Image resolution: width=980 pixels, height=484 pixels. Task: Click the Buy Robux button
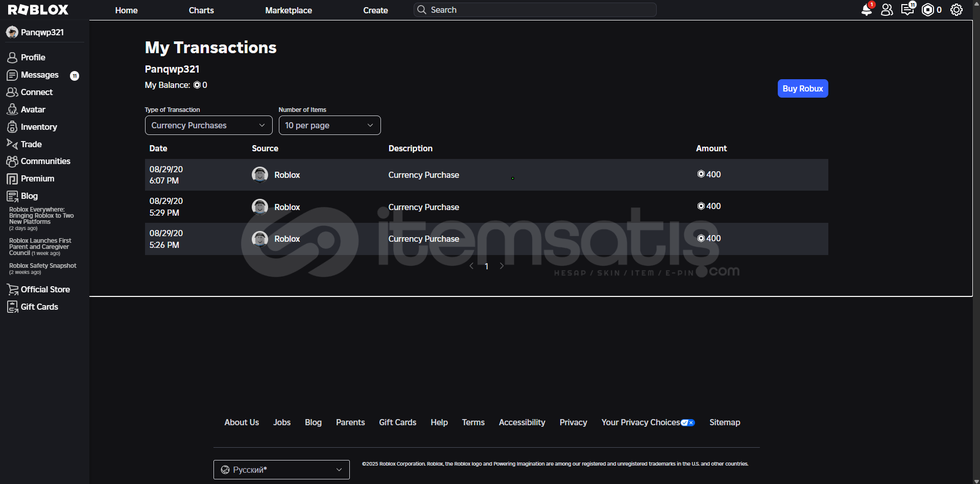[x=802, y=88]
